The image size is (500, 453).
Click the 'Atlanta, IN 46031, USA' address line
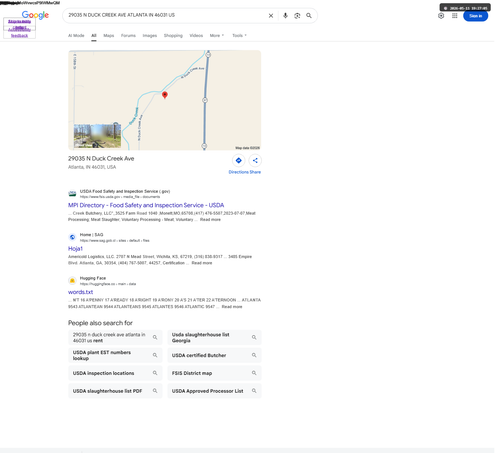tap(92, 167)
